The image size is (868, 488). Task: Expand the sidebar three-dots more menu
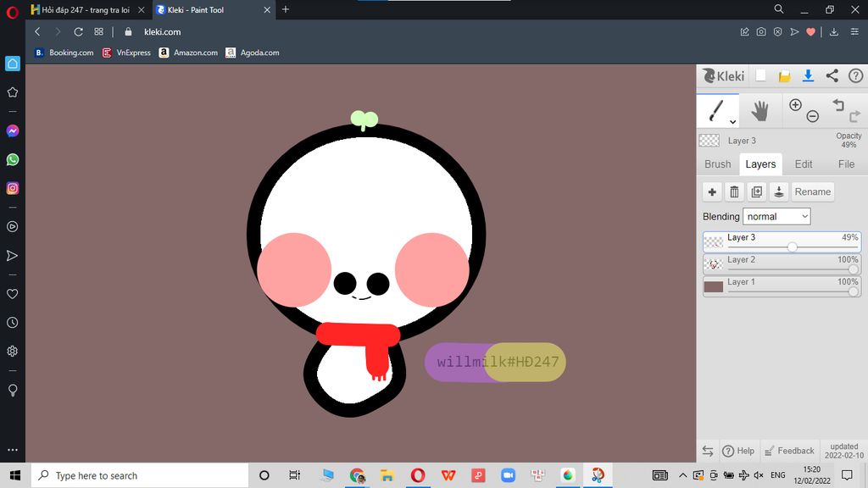pyautogui.click(x=12, y=450)
